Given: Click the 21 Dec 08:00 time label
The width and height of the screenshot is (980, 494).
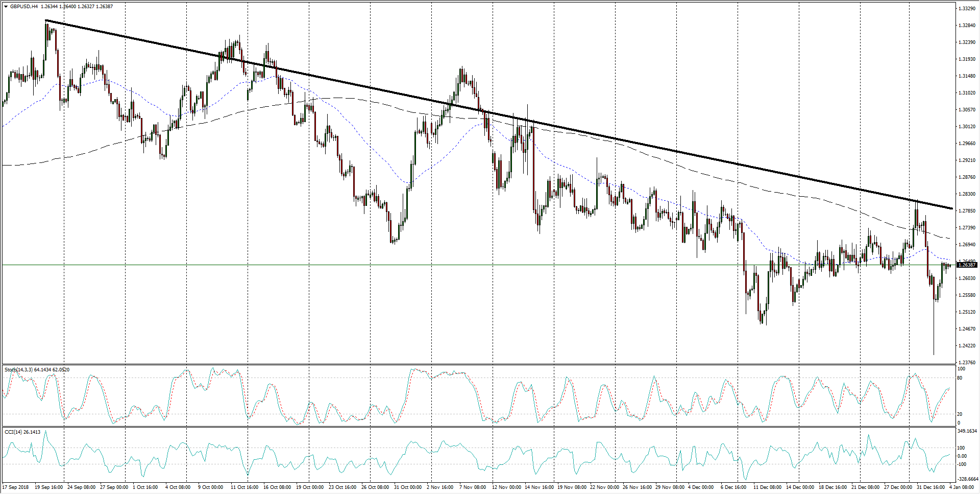Looking at the screenshot, I should tap(866, 487).
